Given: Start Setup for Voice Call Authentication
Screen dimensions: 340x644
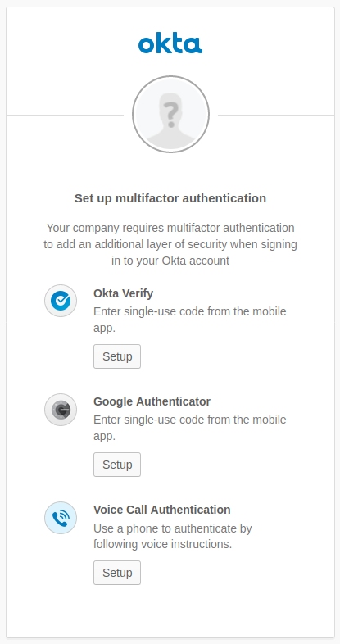Looking at the screenshot, I should click(x=117, y=573).
